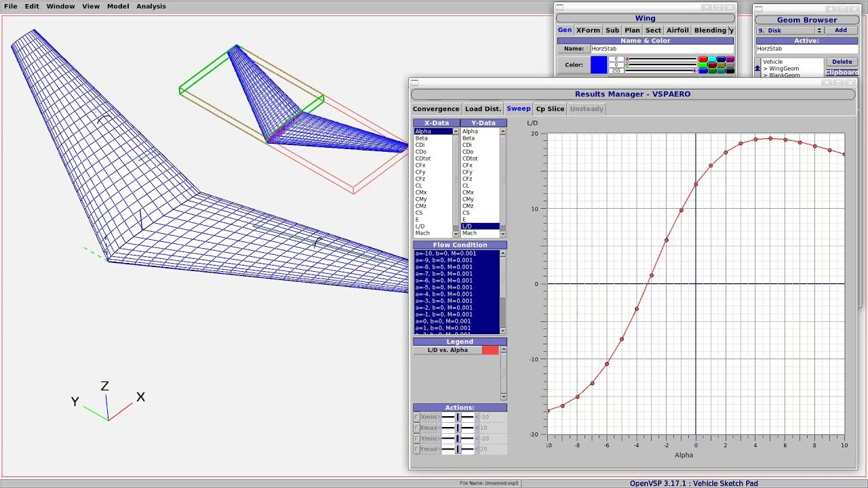Viewport: 868px width, 488px height.
Task: Open the Sect tab in Wing window
Action: coord(653,30)
